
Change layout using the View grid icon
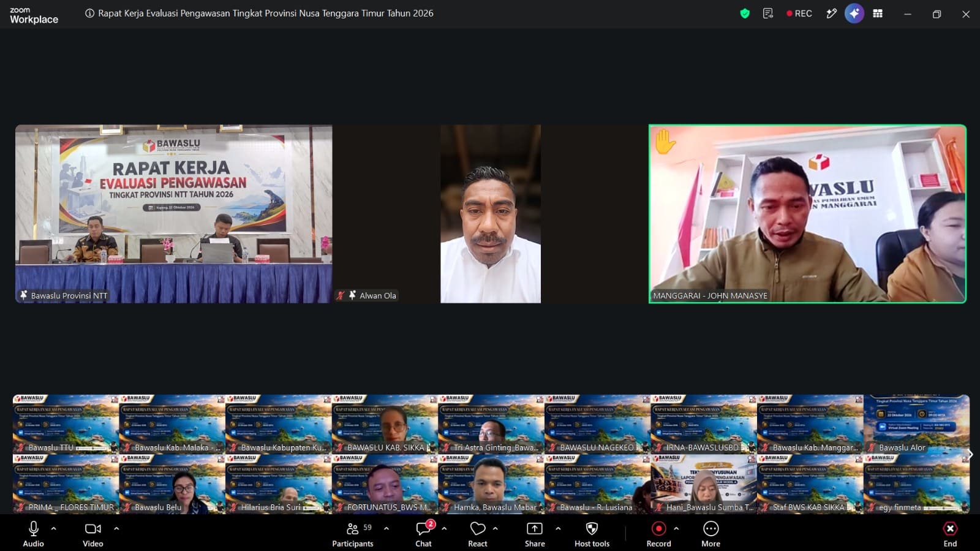point(878,13)
